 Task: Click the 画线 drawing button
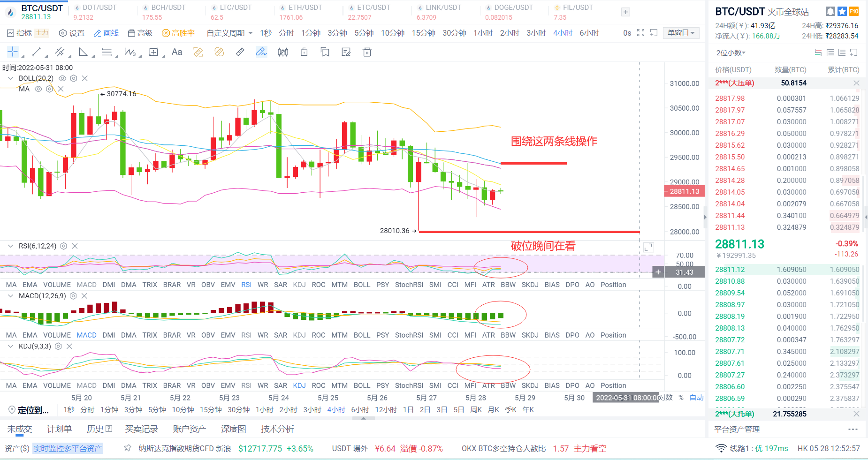point(106,33)
